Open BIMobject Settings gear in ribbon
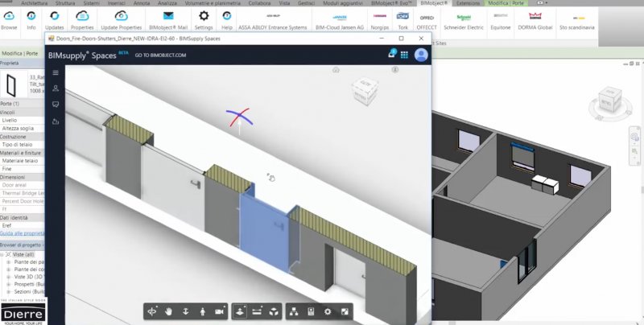 tap(204, 19)
